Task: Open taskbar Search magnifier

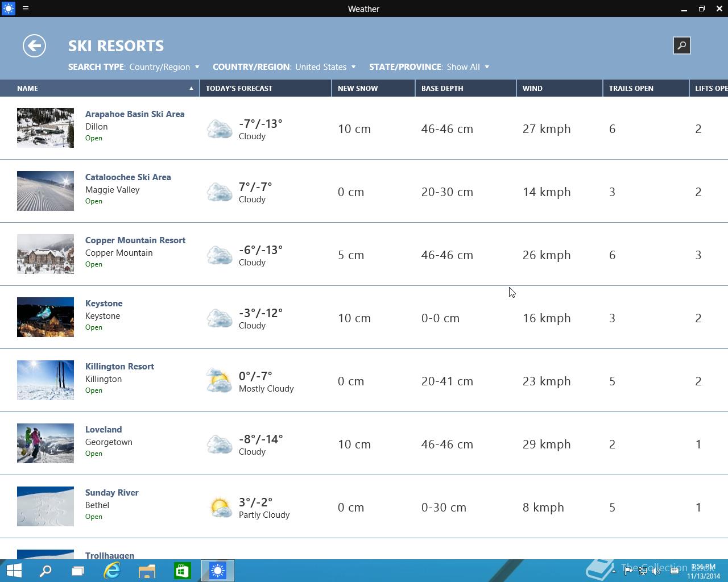Action: coord(45,571)
